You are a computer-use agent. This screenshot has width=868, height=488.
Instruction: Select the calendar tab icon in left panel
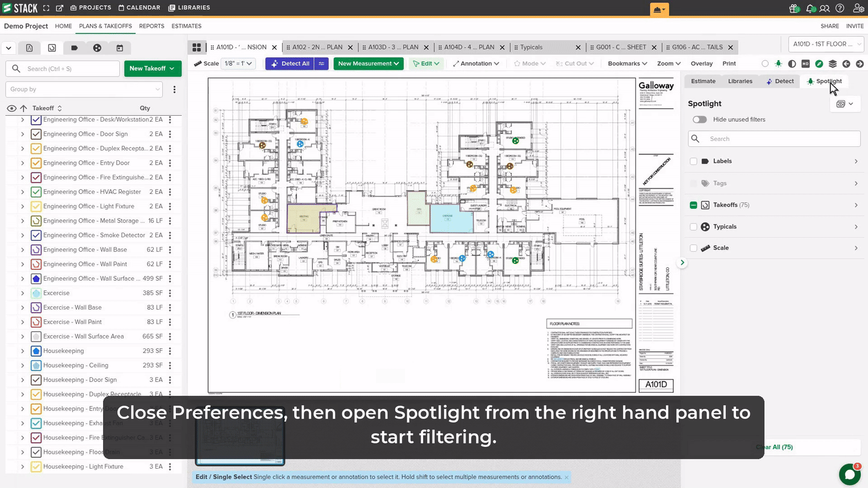(119, 48)
